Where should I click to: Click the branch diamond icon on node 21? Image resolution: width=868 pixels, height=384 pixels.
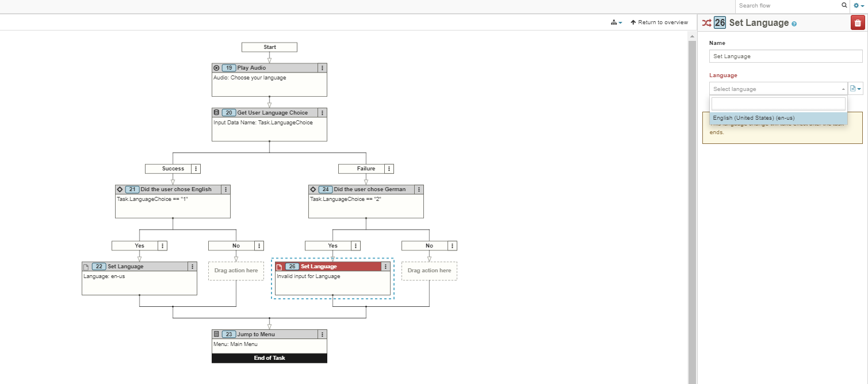120,189
